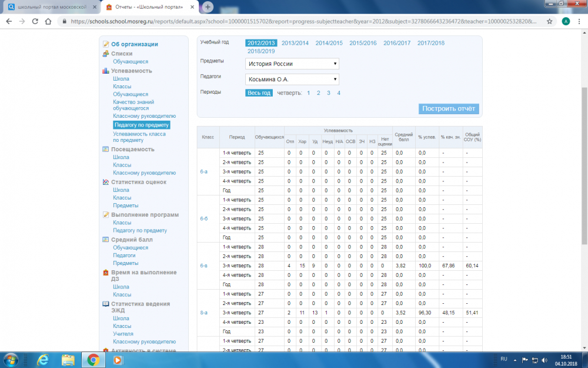Click the Chrome taskbar icon
588x368 pixels.
click(93, 360)
